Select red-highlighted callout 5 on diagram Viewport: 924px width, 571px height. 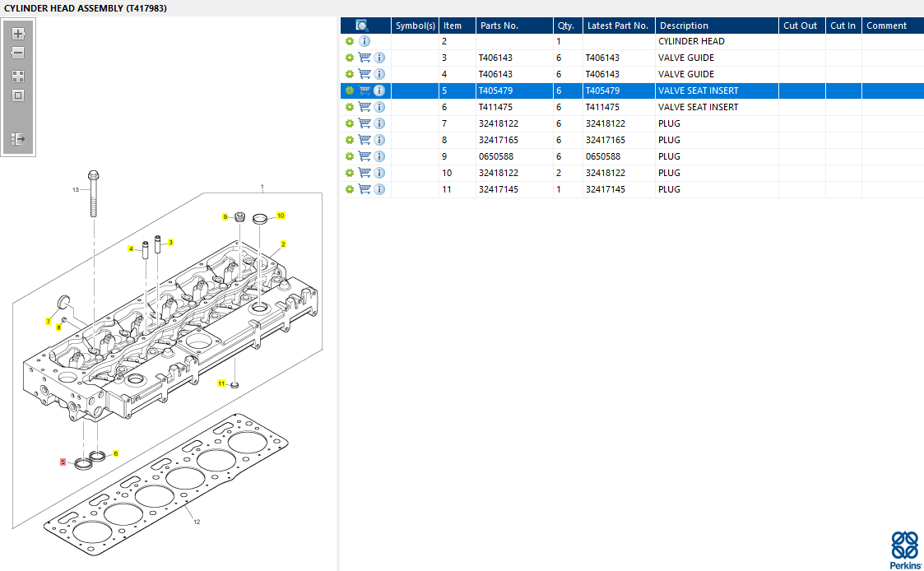click(x=63, y=462)
